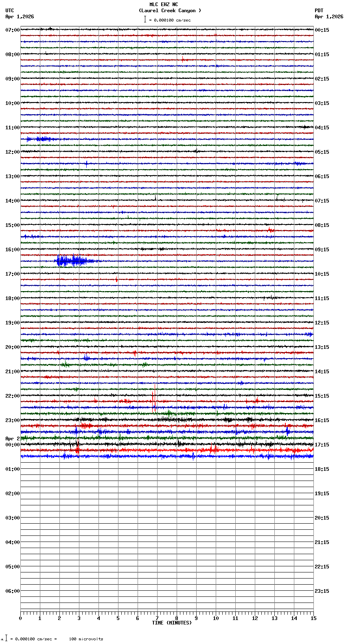Click the '0' tick label on time axis
Screen dimensions: 346x644
pyautogui.click(x=20, y=618)
